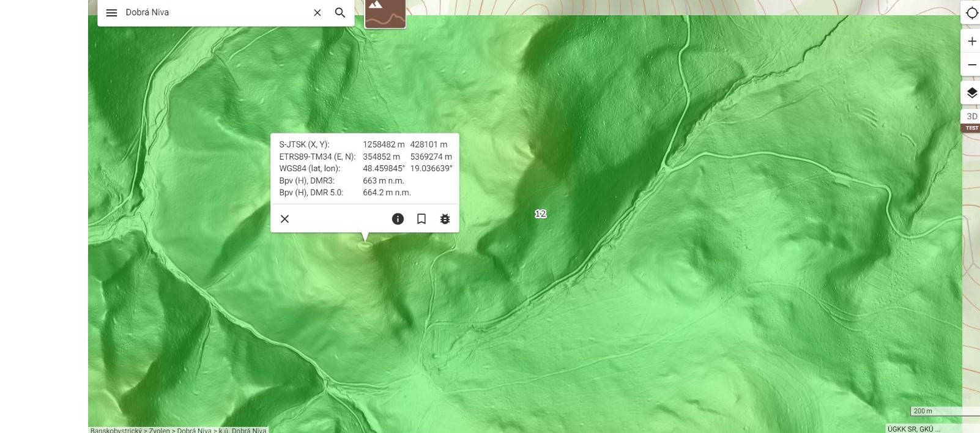The image size is (980, 433).
Task: Open the map layers panel
Action: [x=971, y=93]
